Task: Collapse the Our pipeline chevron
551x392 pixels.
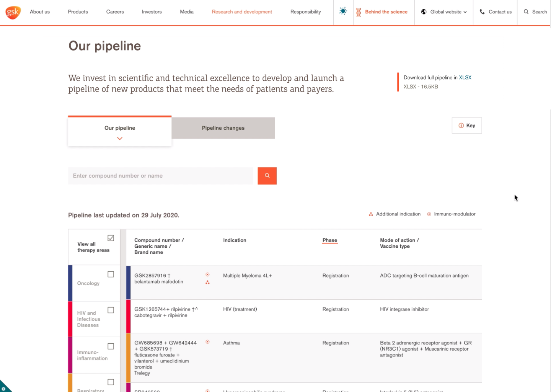Action: [x=119, y=138]
